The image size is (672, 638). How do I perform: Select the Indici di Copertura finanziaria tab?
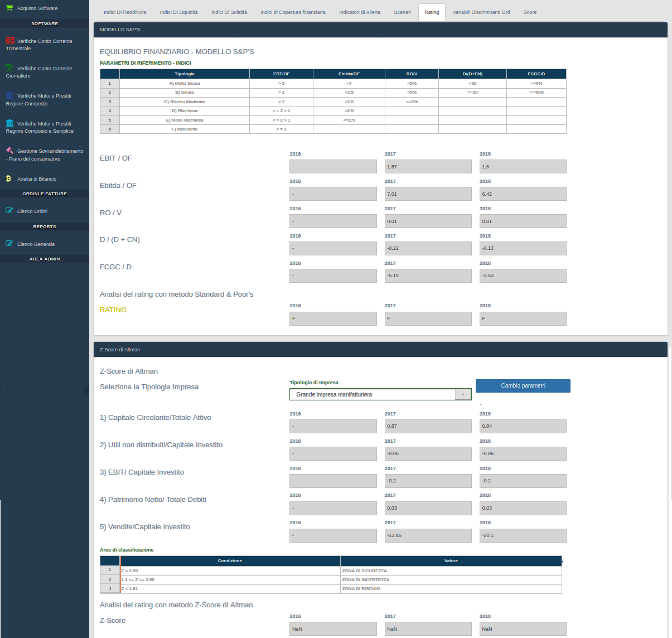(x=293, y=12)
